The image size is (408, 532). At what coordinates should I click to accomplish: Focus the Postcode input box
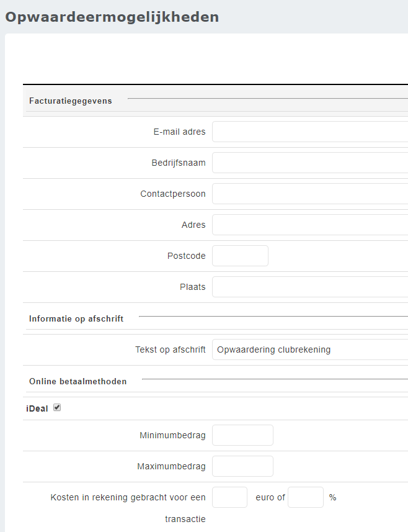click(x=240, y=256)
